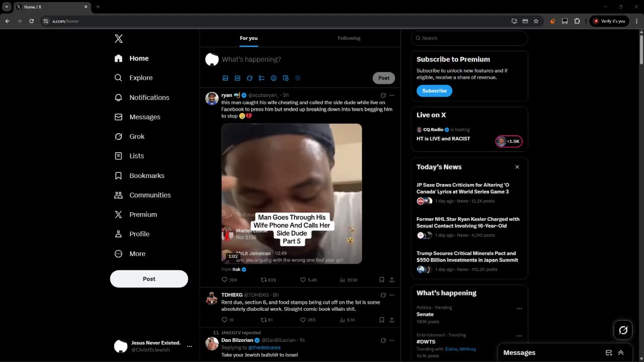Open Grok actions on TDHBXG post

pyautogui.click(x=383, y=295)
